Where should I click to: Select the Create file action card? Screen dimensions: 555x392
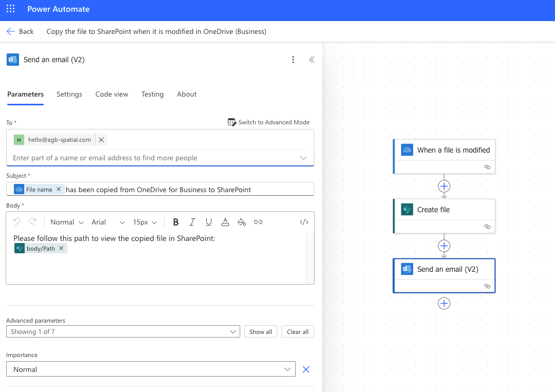coord(444,216)
